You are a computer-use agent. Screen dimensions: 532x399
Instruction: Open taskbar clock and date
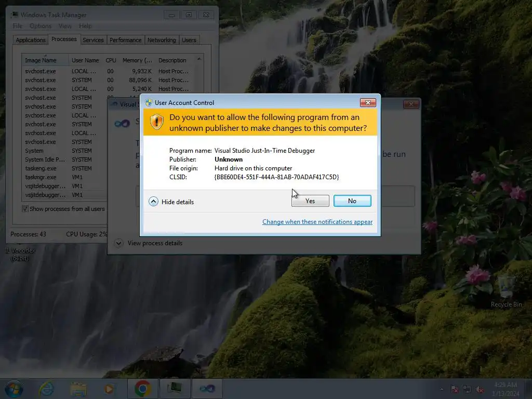(x=506, y=389)
